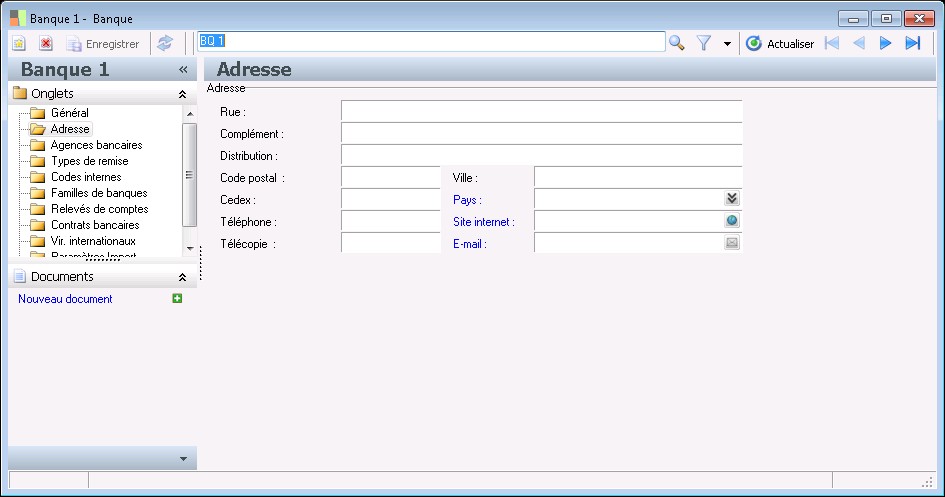Click the Codes internes folder icon
Screen dimensions: 945x497
pyautogui.click(x=38, y=177)
